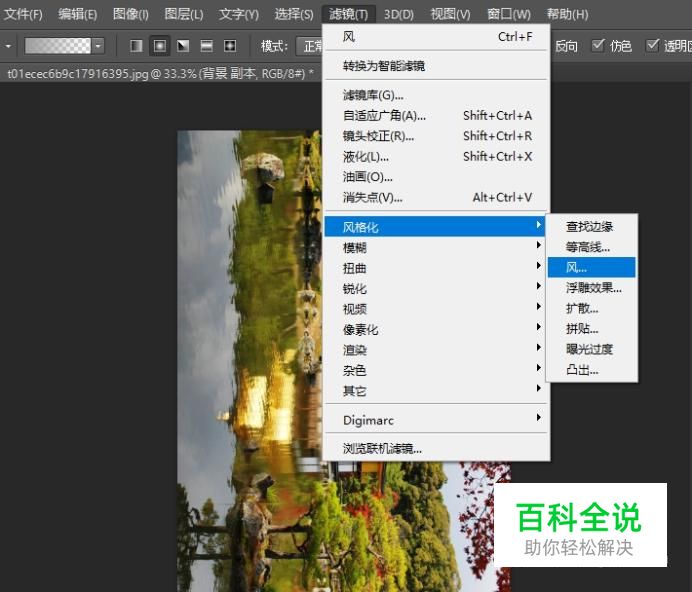Select the linear gradient icon
Screen dimensions: 692x592
[136, 45]
